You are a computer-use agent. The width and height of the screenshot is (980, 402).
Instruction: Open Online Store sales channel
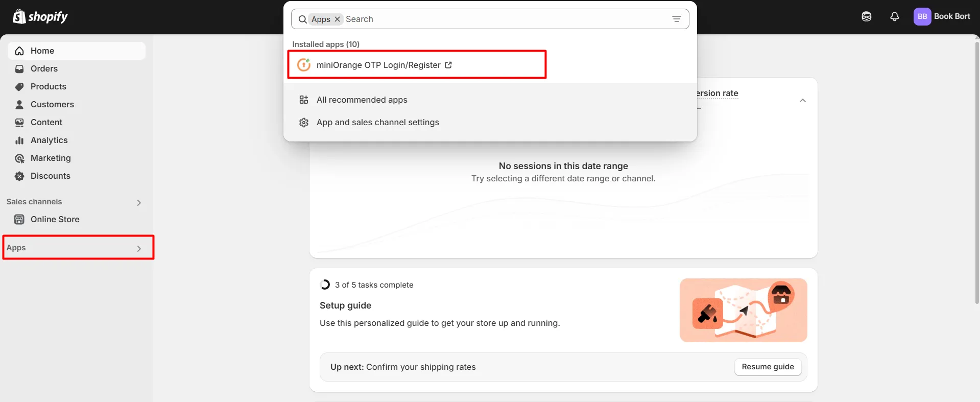click(77, 219)
